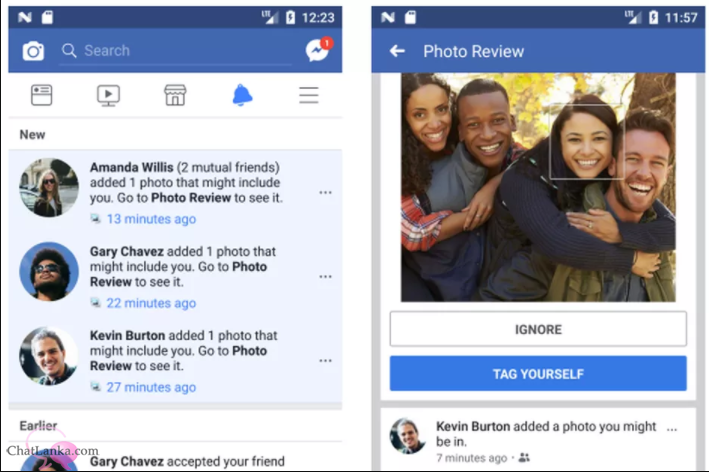Click 'Kevin Burton added a photo' post text
Viewport: 709px width, 472px height.
(x=545, y=434)
